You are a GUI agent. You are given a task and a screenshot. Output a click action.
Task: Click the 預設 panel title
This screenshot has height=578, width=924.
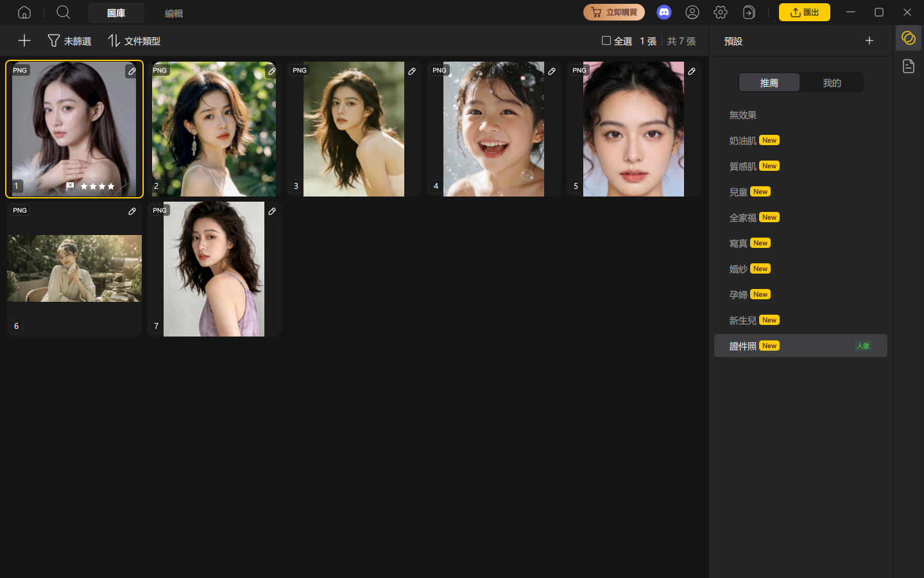click(x=733, y=41)
